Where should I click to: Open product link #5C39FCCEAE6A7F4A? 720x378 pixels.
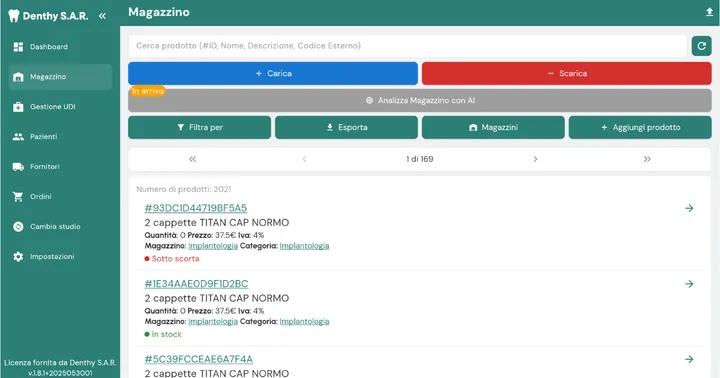pos(199,359)
